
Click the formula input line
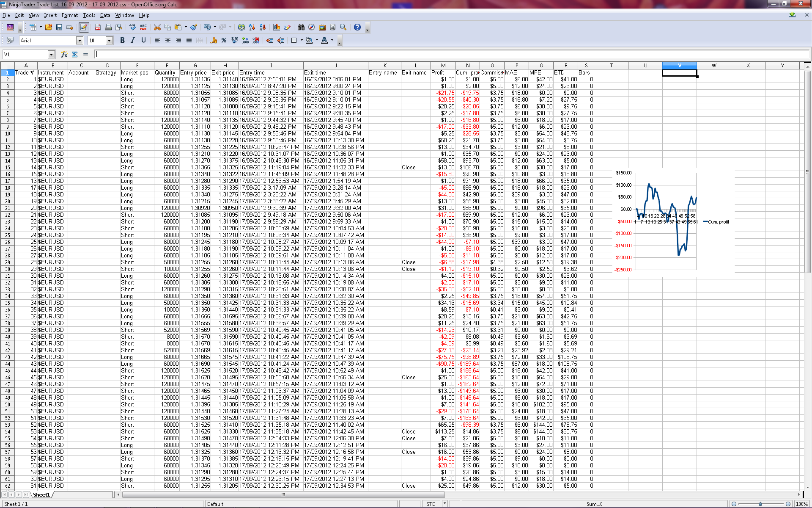(x=452, y=54)
